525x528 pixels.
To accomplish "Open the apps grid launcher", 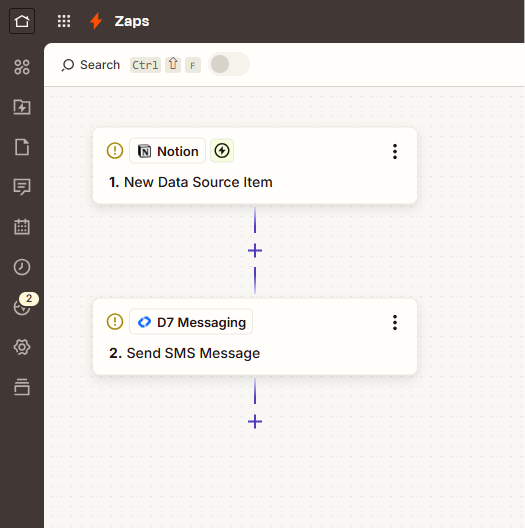I will point(64,21).
